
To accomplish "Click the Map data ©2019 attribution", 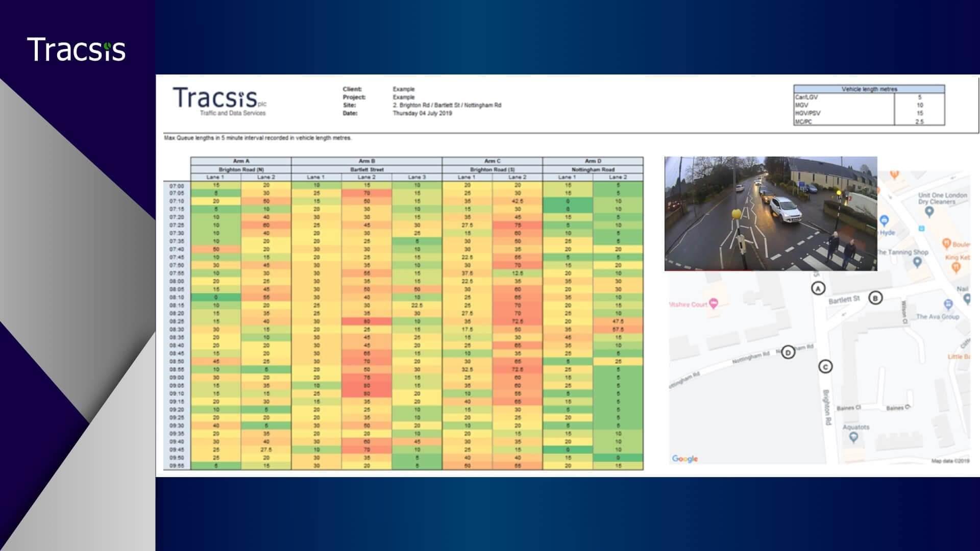I will pyautogui.click(x=949, y=461).
